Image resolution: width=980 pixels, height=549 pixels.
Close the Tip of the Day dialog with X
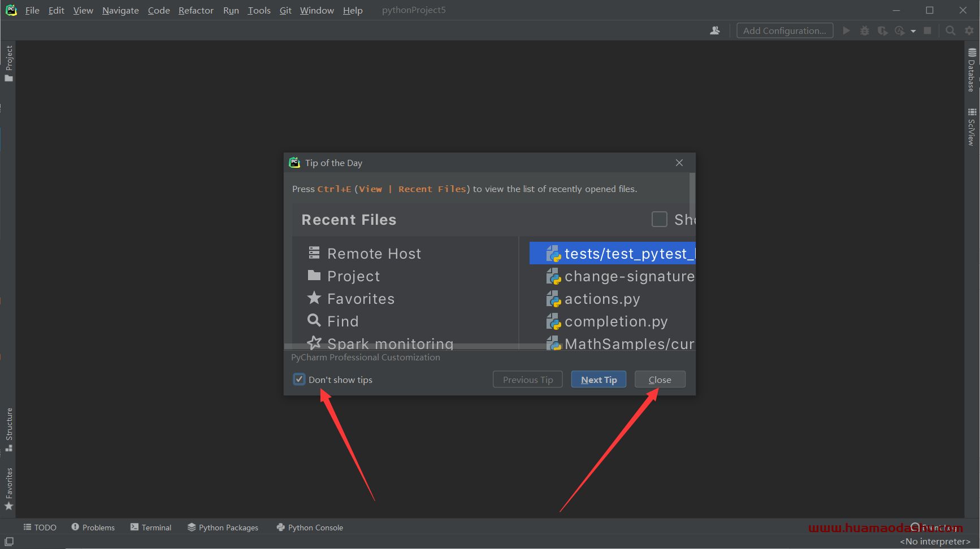[679, 163]
